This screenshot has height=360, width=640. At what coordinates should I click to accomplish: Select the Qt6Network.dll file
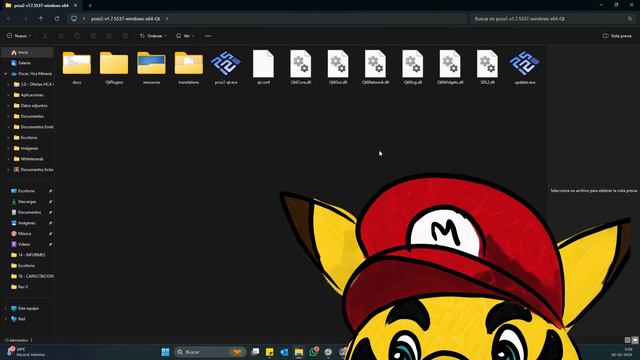coord(375,67)
